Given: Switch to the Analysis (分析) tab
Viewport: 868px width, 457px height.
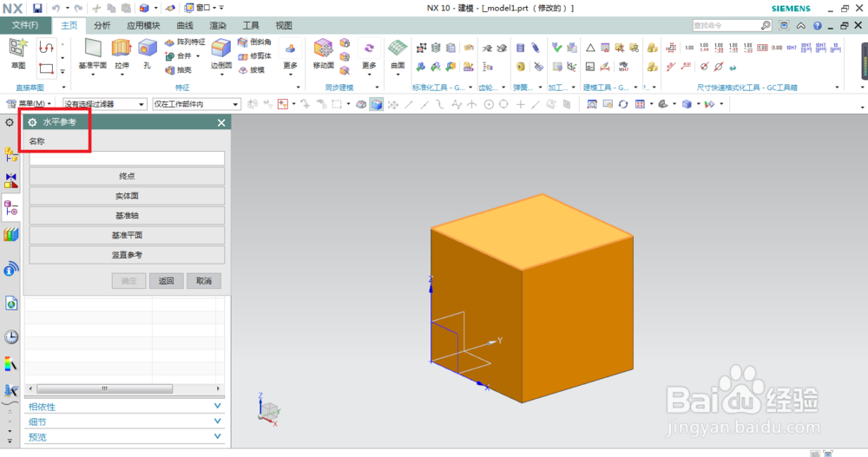Looking at the screenshot, I should point(102,25).
